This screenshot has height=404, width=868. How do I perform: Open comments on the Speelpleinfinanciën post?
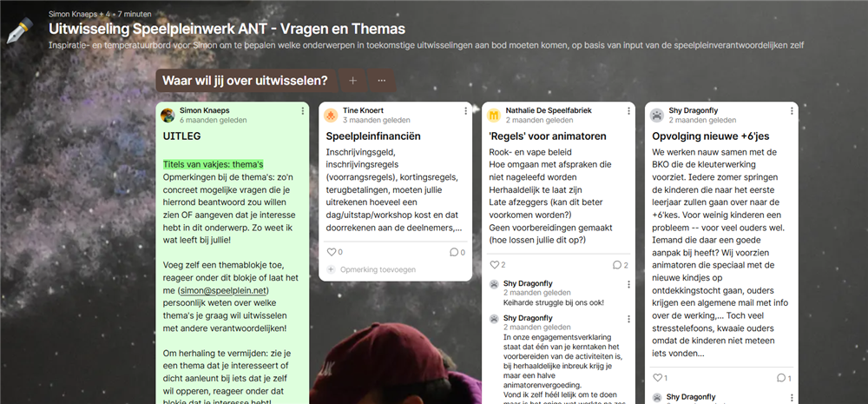(x=454, y=252)
